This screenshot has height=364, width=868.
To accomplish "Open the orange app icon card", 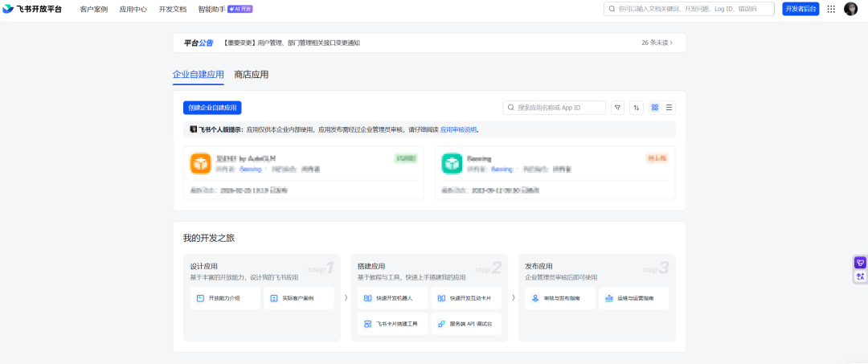I will click(200, 163).
